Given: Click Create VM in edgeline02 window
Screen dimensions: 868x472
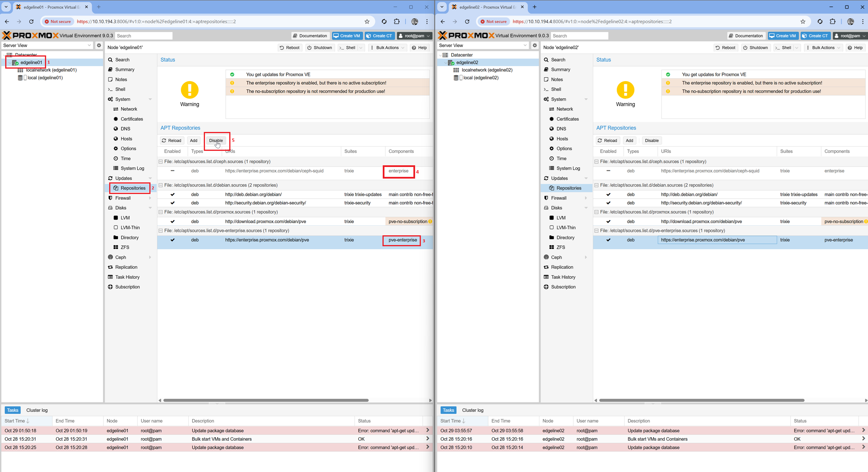Looking at the screenshot, I should point(783,36).
